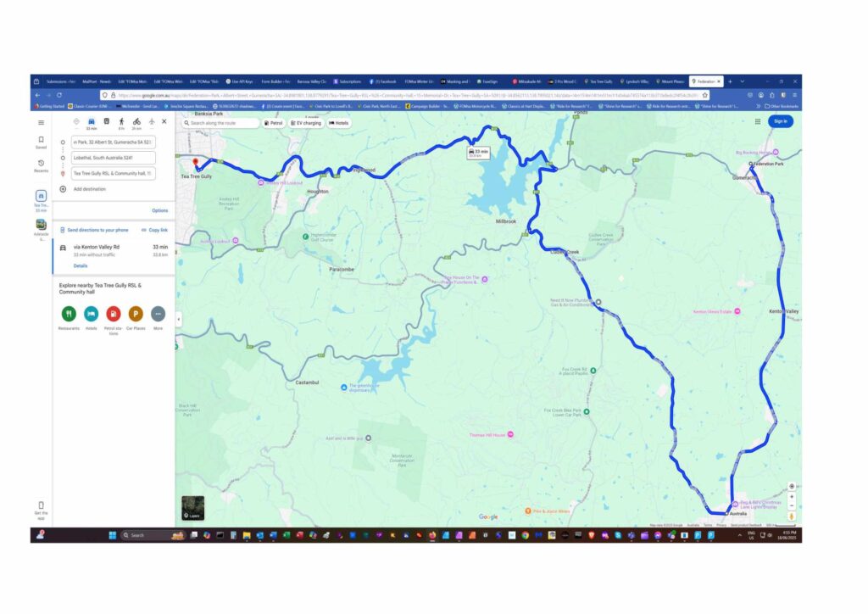Bookmark this page with the star
The height and width of the screenshot is (614, 868).
coord(704,95)
